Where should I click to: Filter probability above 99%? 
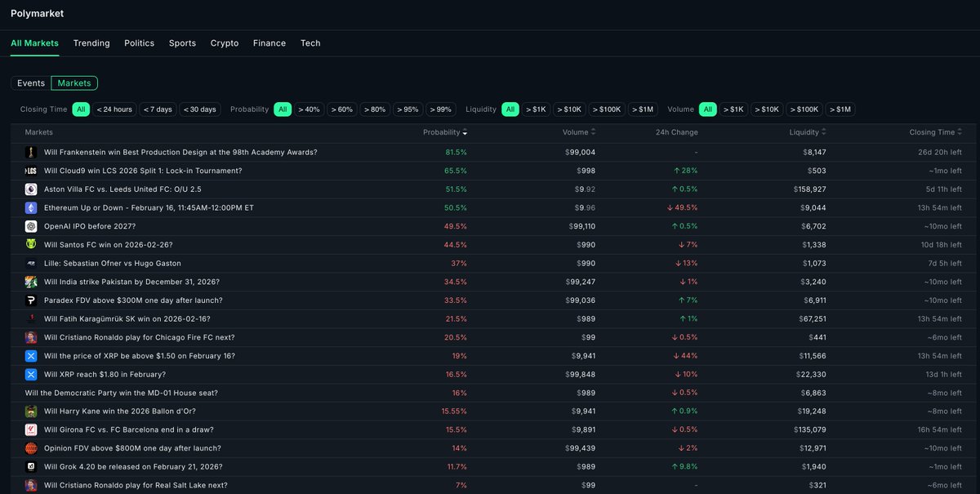(x=441, y=109)
